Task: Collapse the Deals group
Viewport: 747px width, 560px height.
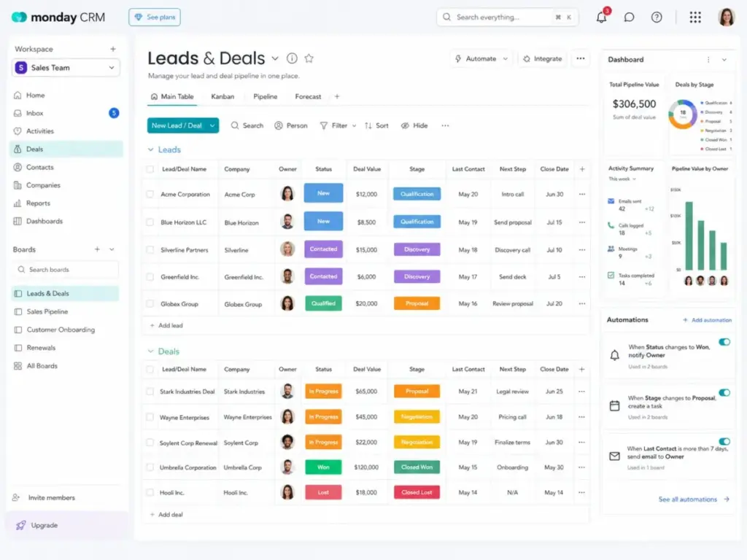Action: [150, 351]
